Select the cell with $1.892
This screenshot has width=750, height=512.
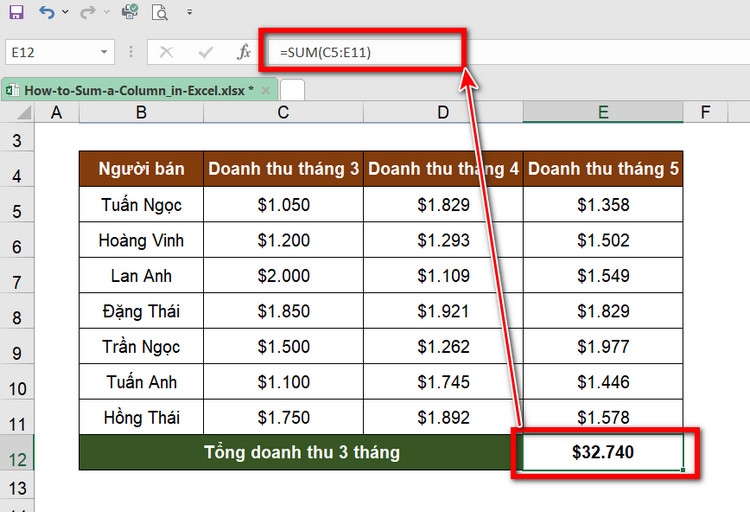tap(443, 417)
